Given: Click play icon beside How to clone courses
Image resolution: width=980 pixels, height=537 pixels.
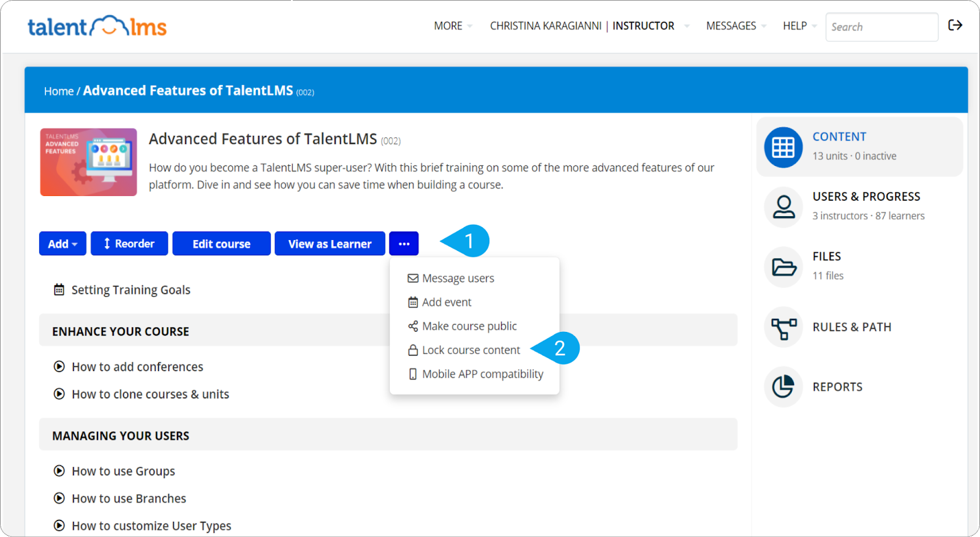Looking at the screenshot, I should [x=59, y=394].
